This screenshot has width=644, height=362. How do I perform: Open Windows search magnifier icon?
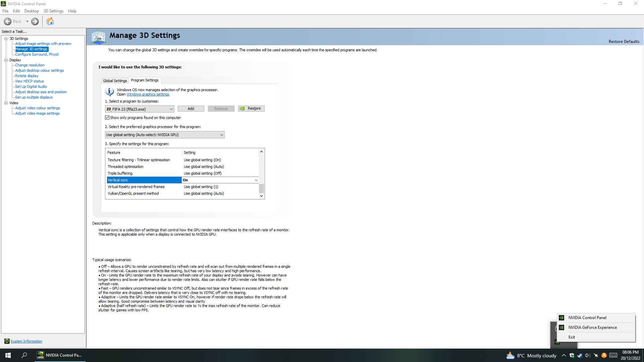pyautogui.click(x=24, y=355)
